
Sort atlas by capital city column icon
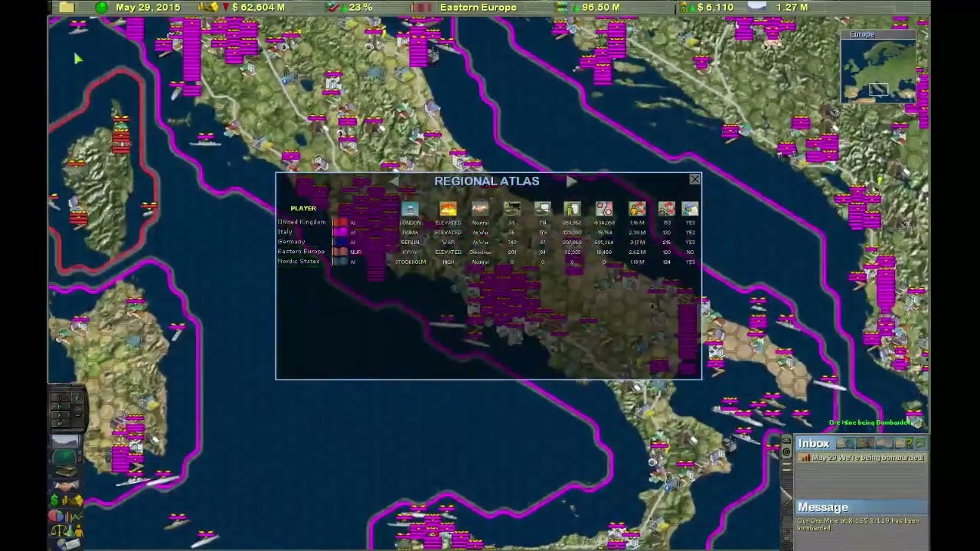[x=410, y=209]
